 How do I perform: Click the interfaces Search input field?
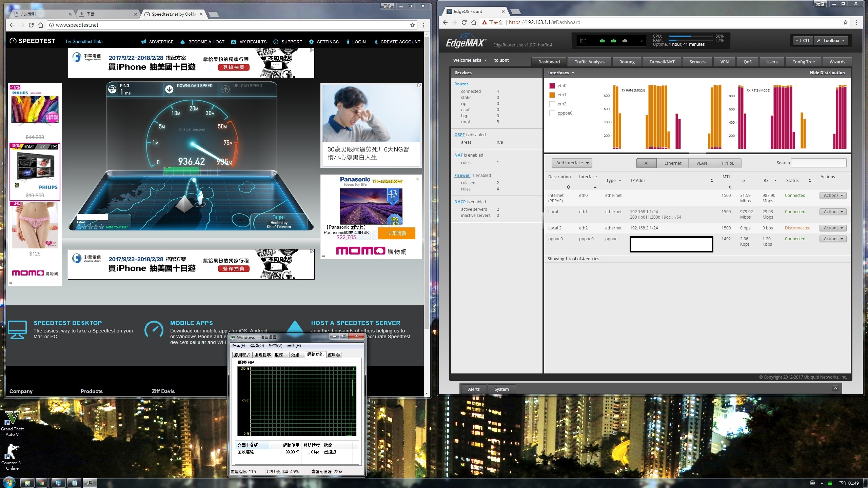coord(818,163)
